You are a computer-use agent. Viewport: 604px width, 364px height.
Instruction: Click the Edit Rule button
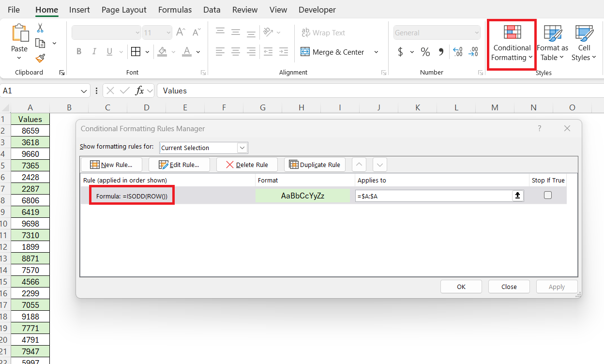point(179,165)
